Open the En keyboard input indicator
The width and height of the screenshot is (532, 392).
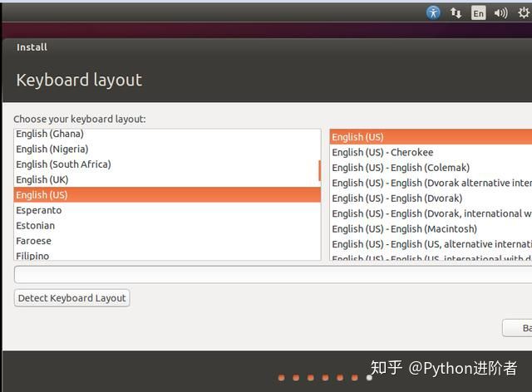pyautogui.click(x=479, y=13)
